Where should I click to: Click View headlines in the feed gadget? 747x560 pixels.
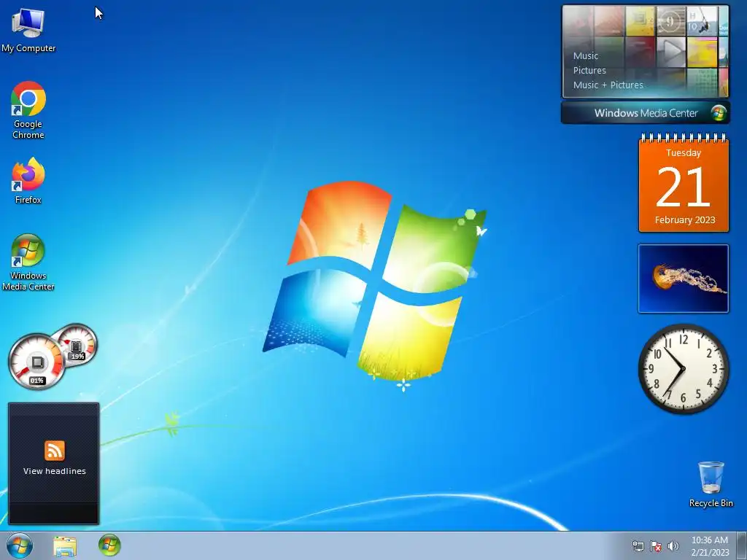54,471
